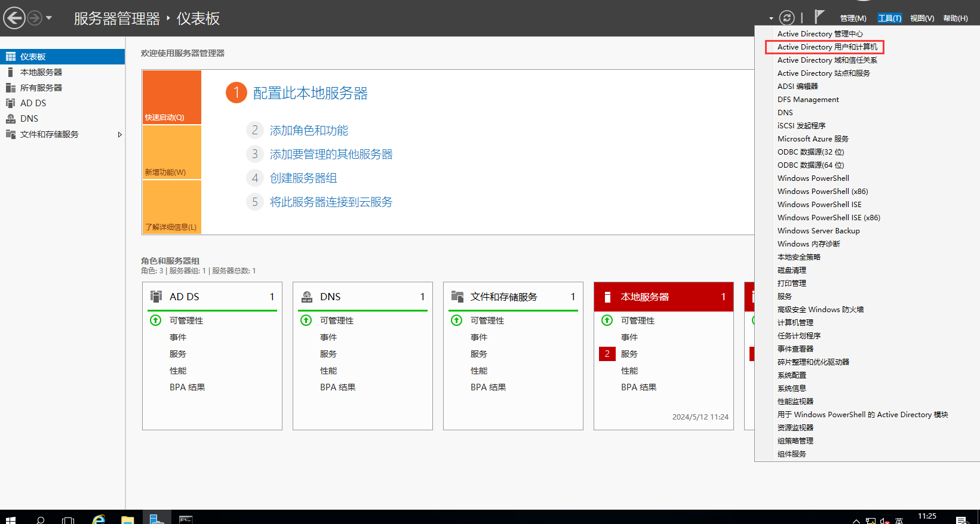Click 添加要管理的其他服务器 link

pyautogui.click(x=331, y=154)
